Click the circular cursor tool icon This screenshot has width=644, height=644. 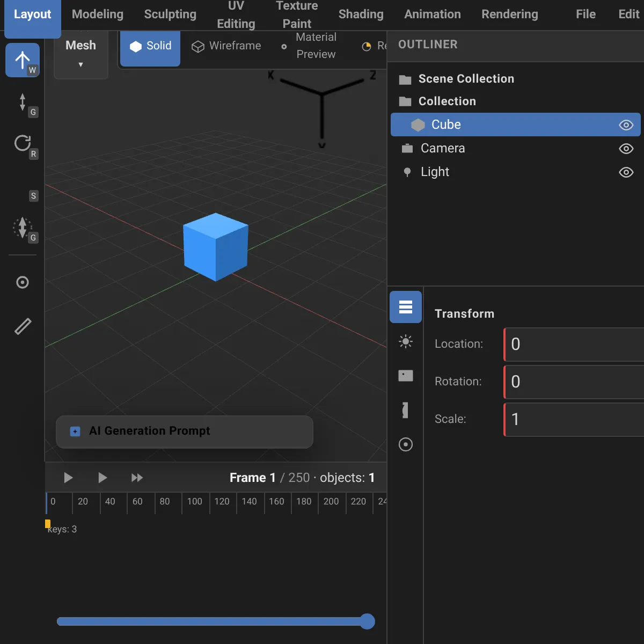23,282
